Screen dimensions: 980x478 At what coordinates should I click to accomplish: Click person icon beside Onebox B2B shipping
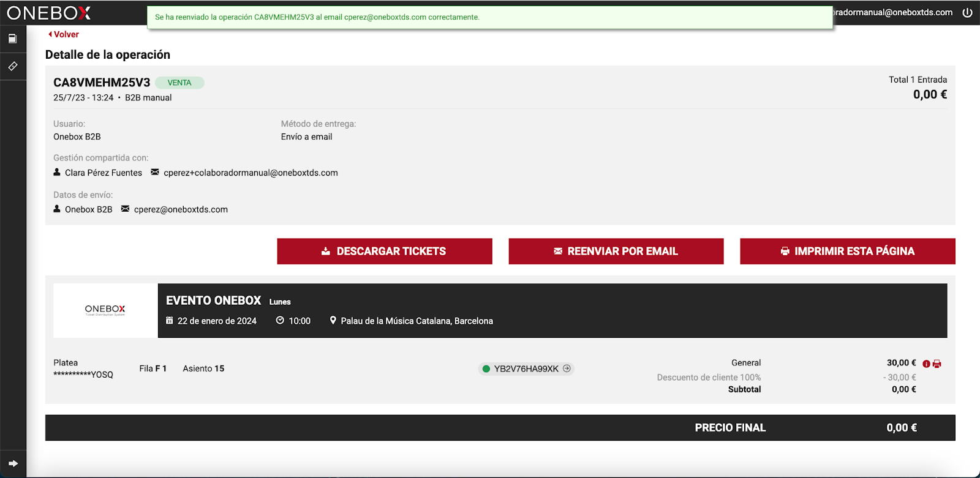tap(57, 209)
